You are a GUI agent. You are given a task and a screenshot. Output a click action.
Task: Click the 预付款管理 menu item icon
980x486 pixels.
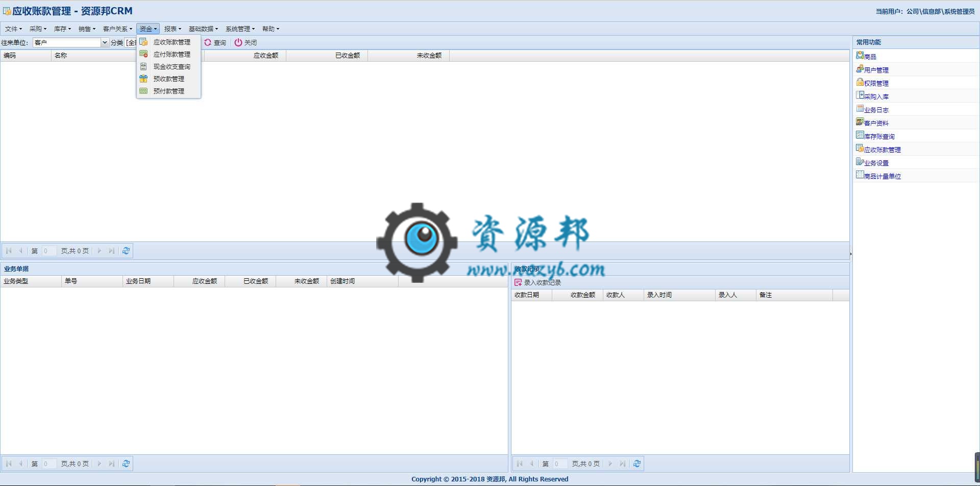click(143, 91)
